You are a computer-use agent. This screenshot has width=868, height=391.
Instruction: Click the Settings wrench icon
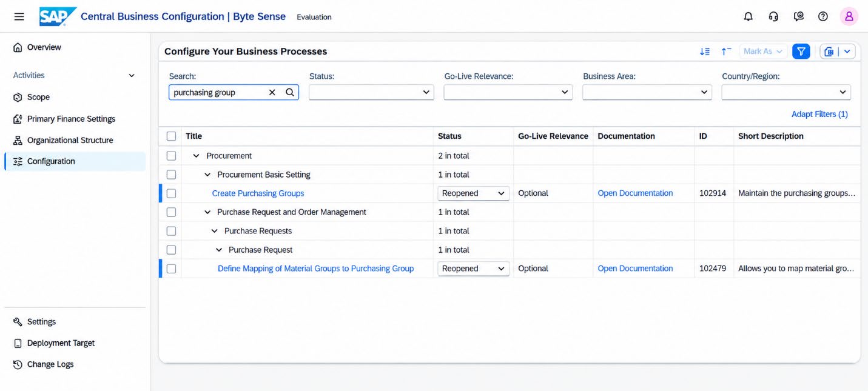(x=18, y=322)
